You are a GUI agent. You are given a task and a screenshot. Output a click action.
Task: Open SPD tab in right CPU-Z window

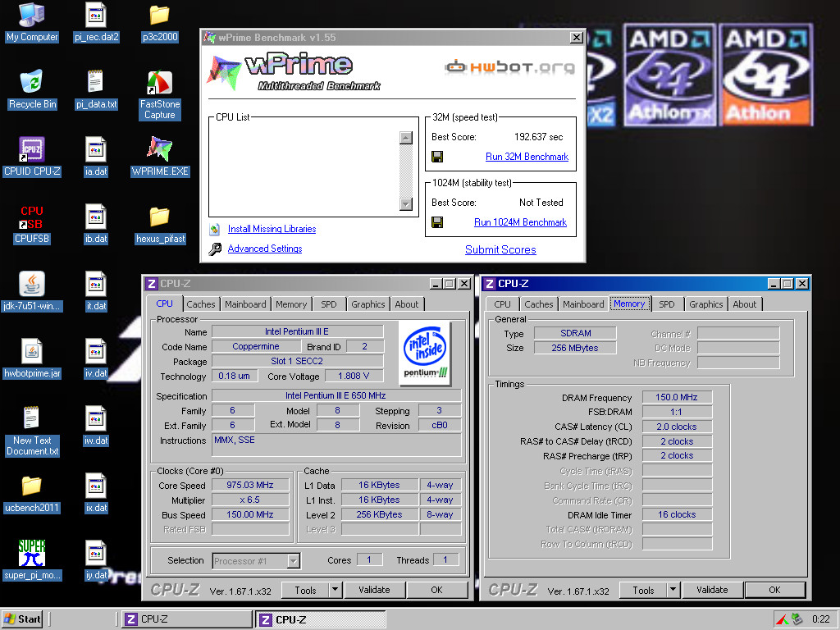click(x=667, y=304)
